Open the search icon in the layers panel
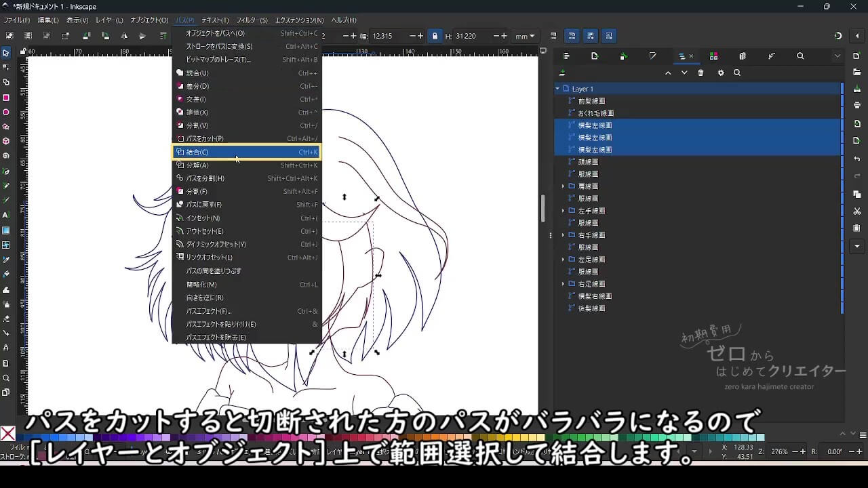 pyautogui.click(x=737, y=73)
